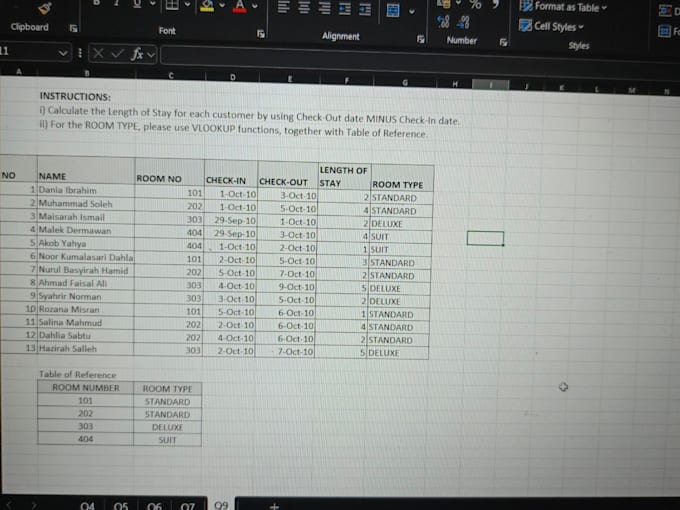Image resolution: width=680 pixels, height=510 pixels.
Task: Select column C header
Action: 171,75
